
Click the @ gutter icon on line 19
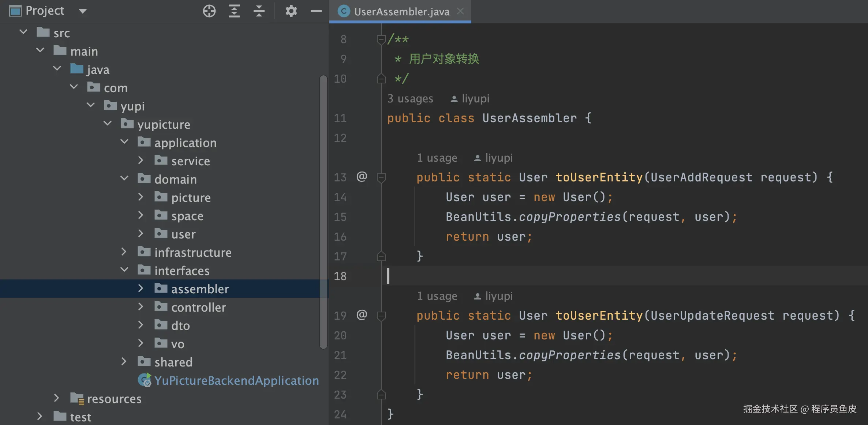click(362, 315)
